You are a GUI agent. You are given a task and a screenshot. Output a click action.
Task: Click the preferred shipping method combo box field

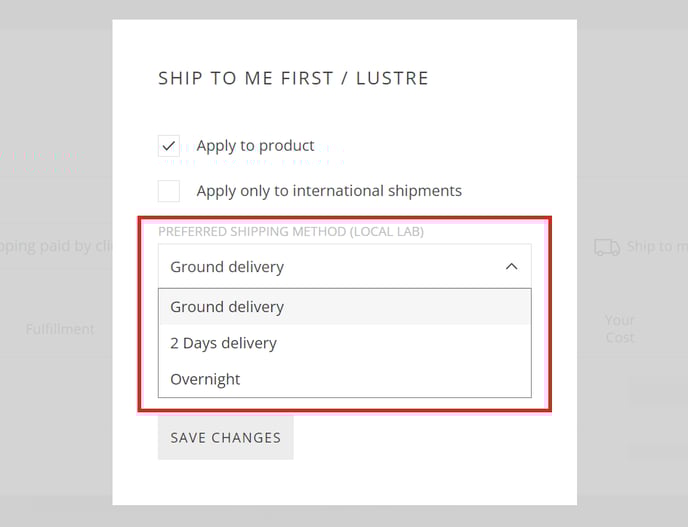[x=344, y=266]
